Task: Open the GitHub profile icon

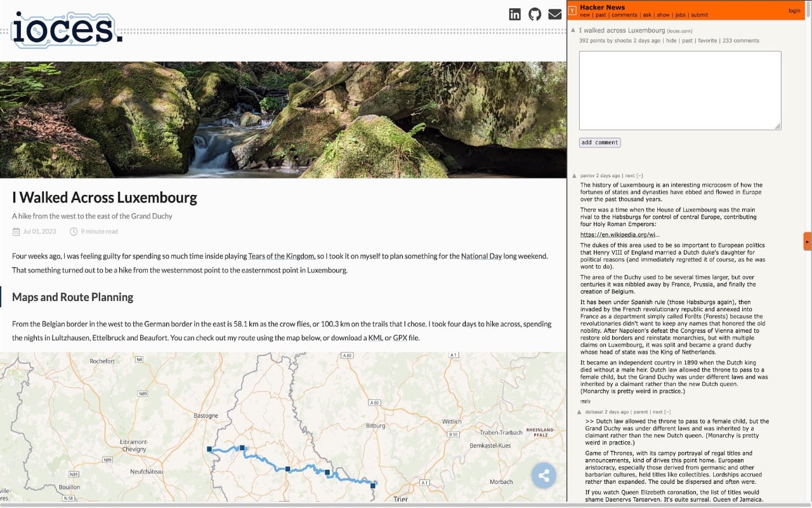Action: click(535, 14)
